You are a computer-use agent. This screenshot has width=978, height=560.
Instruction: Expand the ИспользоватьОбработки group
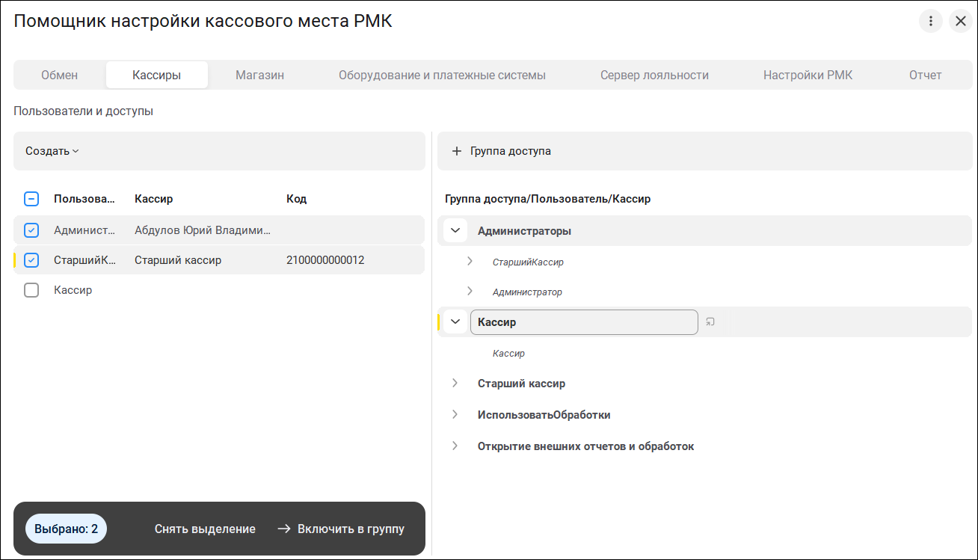click(455, 415)
